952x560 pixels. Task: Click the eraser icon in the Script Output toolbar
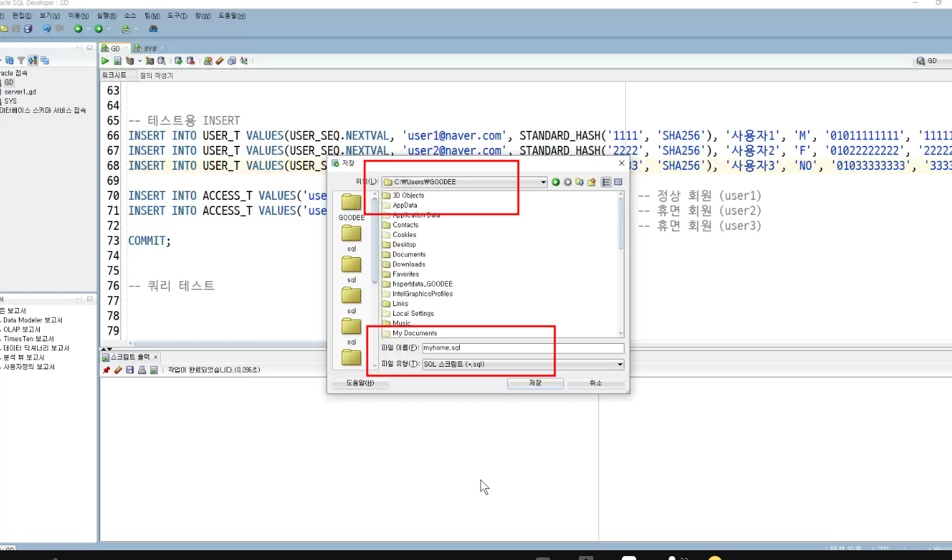[x=118, y=370]
